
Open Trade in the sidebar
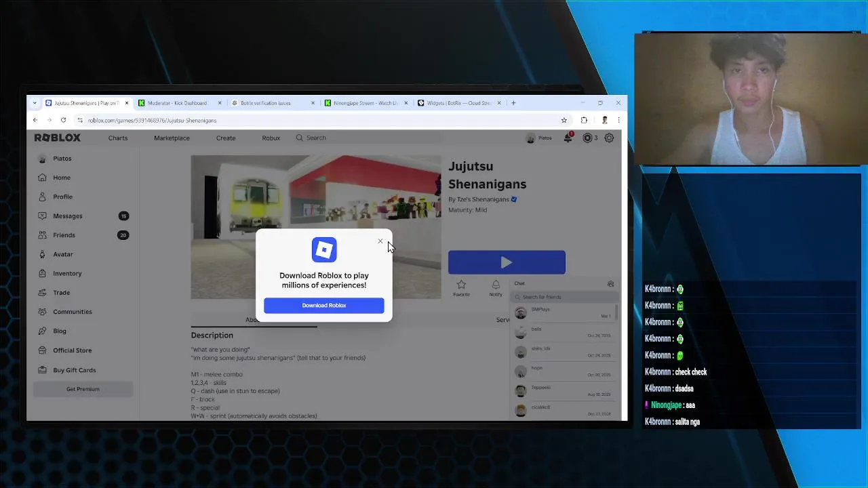coord(62,293)
